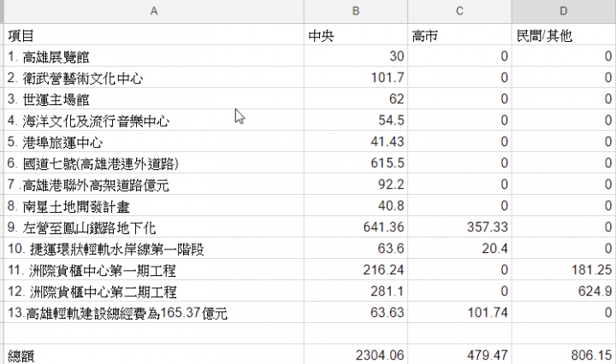Select cell 9. 左營至鳳山鐵路地下化
Image resolution: width=616 pixels, height=364 pixels.
154,227
